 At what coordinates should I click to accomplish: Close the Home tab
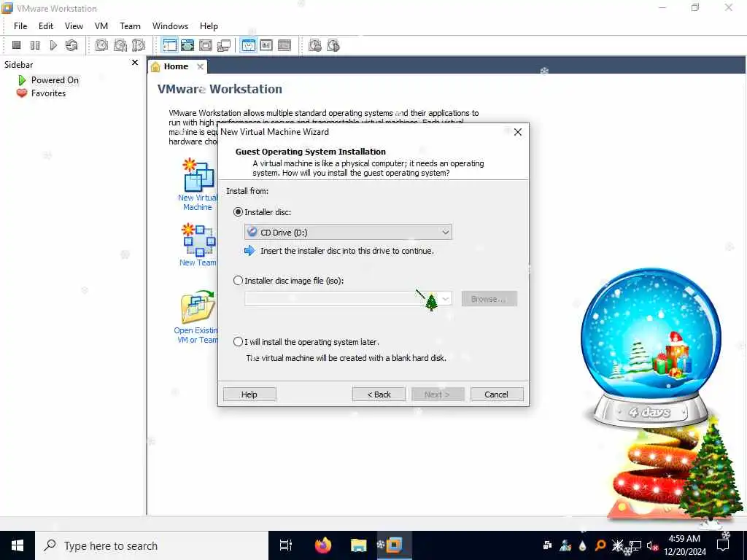[x=201, y=66]
